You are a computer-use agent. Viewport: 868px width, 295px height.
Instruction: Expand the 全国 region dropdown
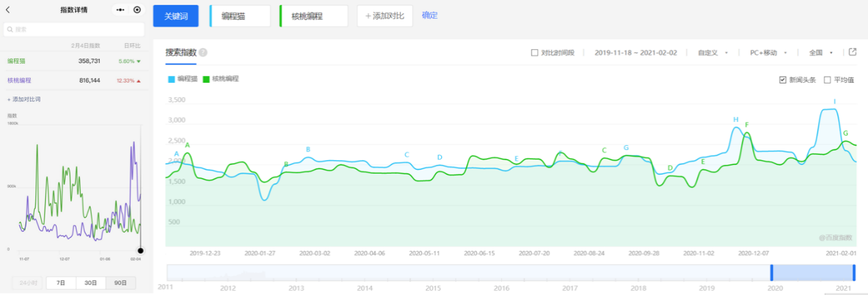(x=820, y=53)
